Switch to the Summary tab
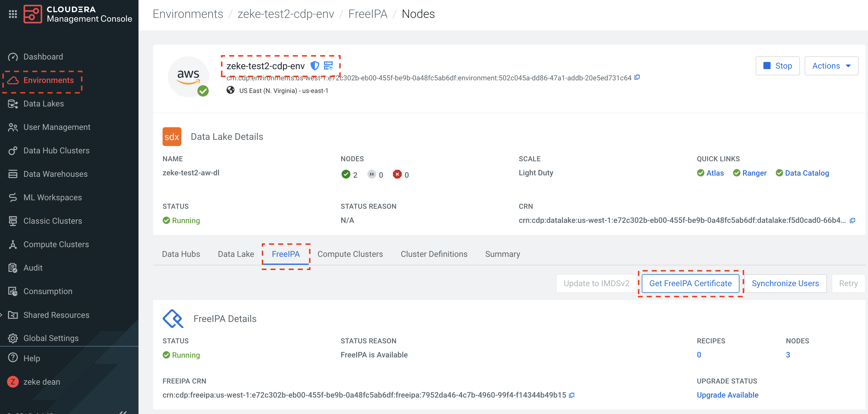868x414 pixels. (x=502, y=254)
